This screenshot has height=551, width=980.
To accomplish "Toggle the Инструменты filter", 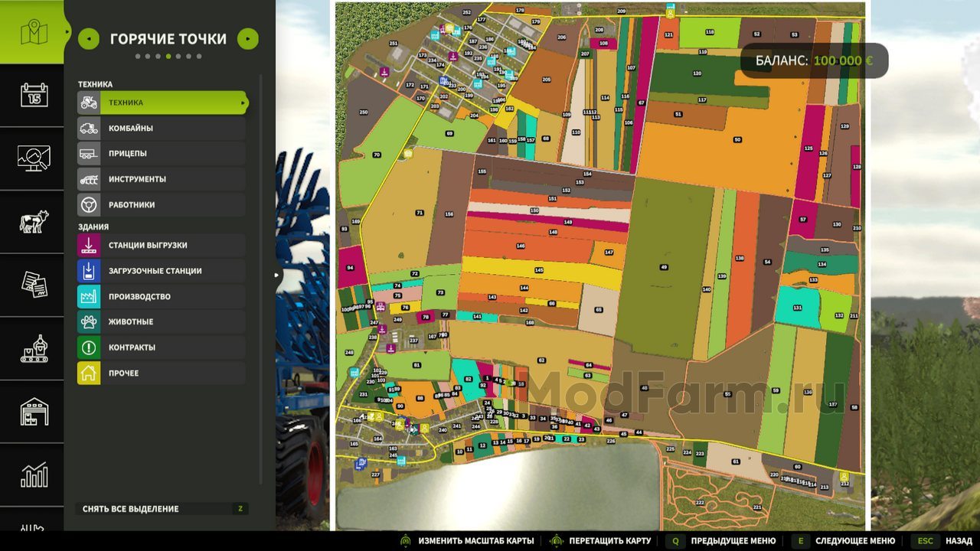I will [x=162, y=179].
